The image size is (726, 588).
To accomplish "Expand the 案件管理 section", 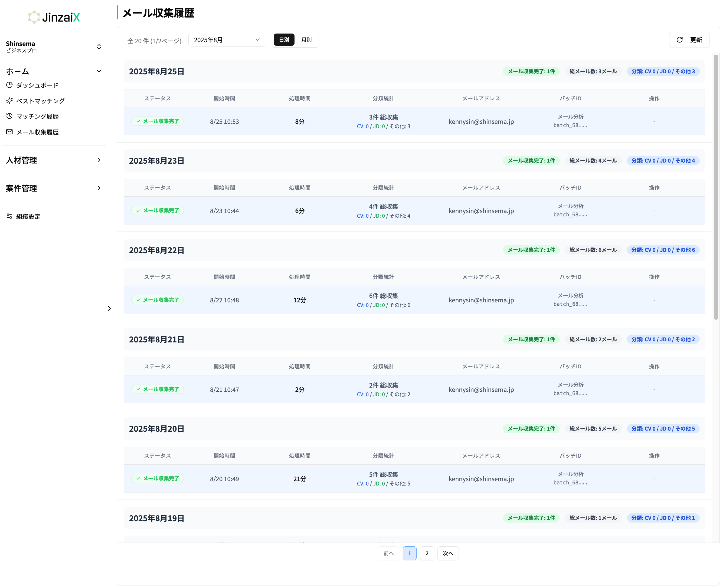I will pos(54,188).
